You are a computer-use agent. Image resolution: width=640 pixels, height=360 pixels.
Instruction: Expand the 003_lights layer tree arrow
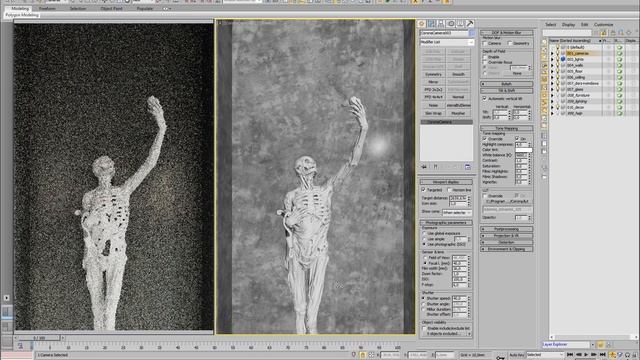click(553, 59)
